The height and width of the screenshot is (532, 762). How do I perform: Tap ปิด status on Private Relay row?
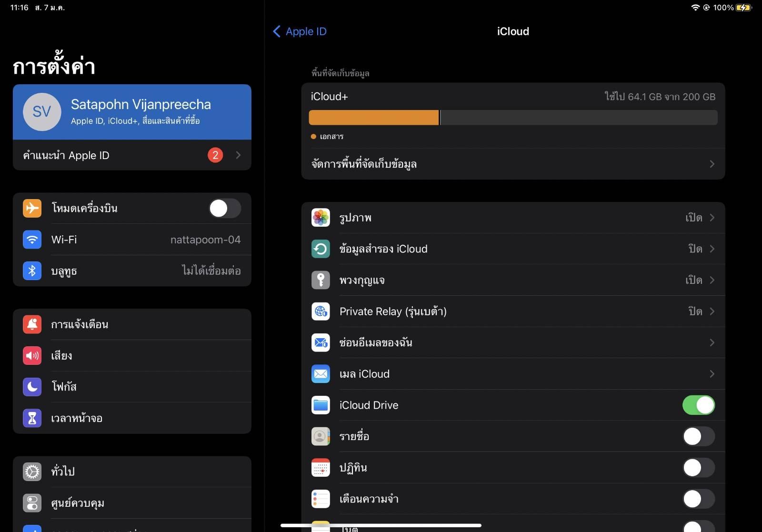pos(695,311)
